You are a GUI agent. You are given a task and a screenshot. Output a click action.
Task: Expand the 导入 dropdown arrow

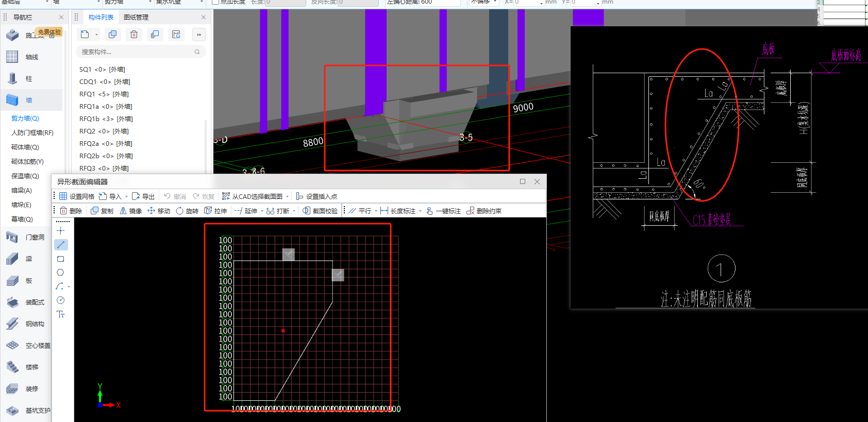click(126, 196)
